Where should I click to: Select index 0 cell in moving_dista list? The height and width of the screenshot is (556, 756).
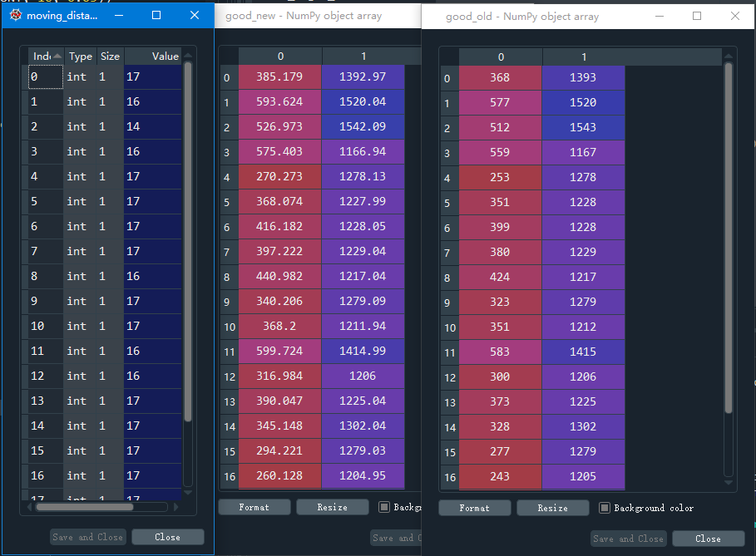(45, 76)
